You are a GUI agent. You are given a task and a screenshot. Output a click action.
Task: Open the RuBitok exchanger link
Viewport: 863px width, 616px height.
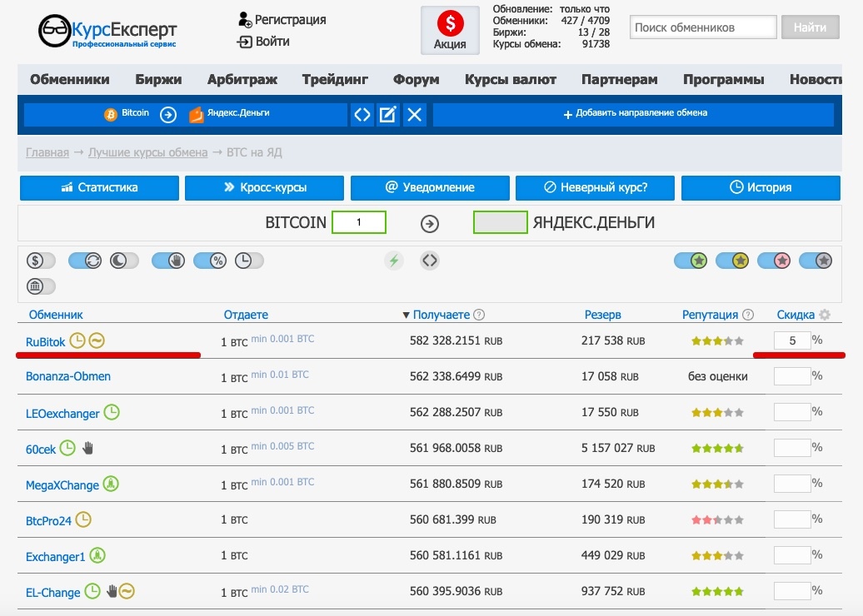(45, 342)
